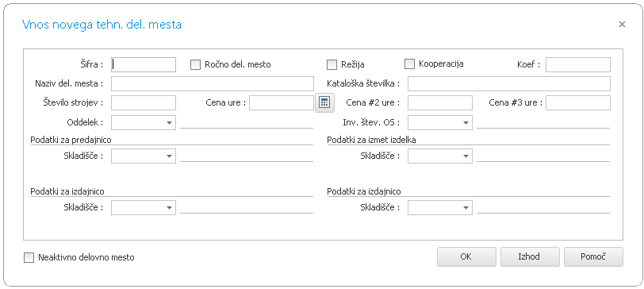
Task: Open Skladišče dropdown under Podatki za izmet izdelka
Action: point(440,156)
